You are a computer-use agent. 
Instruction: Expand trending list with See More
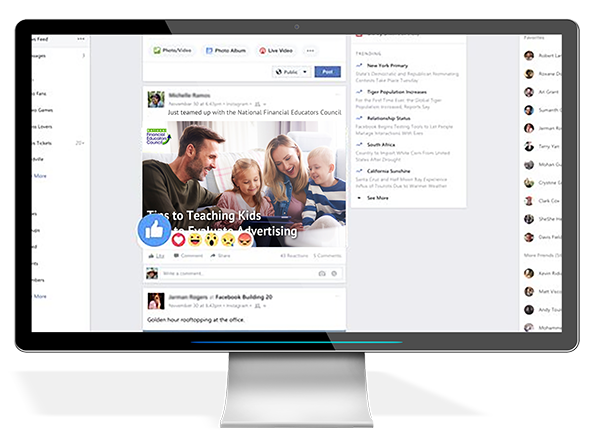[377, 198]
